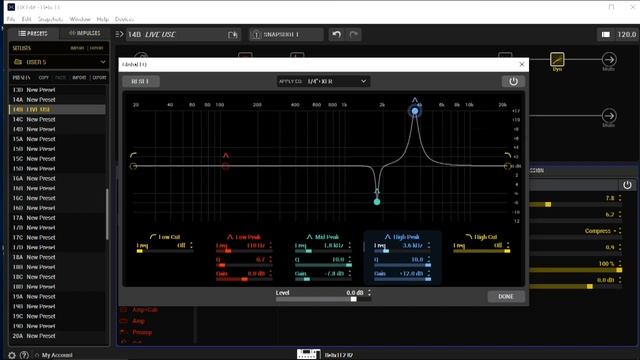Open the Compress mode dropdown in the right panel

click(x=602, y=231)
